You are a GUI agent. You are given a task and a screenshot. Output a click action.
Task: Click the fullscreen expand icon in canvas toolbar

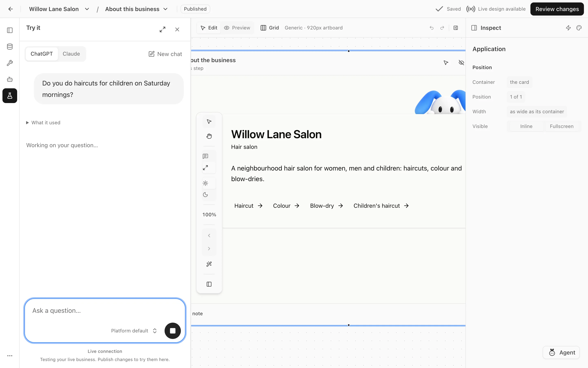coord(205,168)
